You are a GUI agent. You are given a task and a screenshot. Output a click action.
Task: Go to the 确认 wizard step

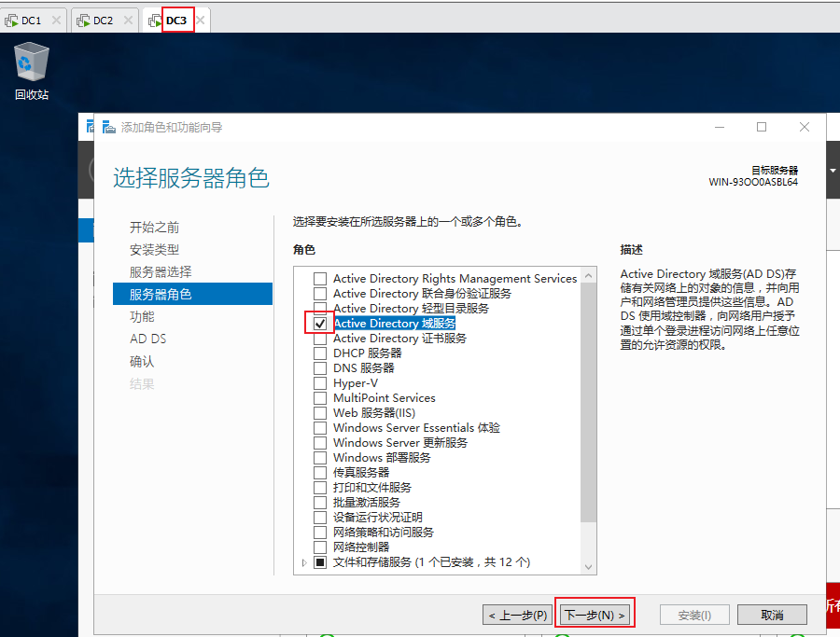(x=142, y=362)
